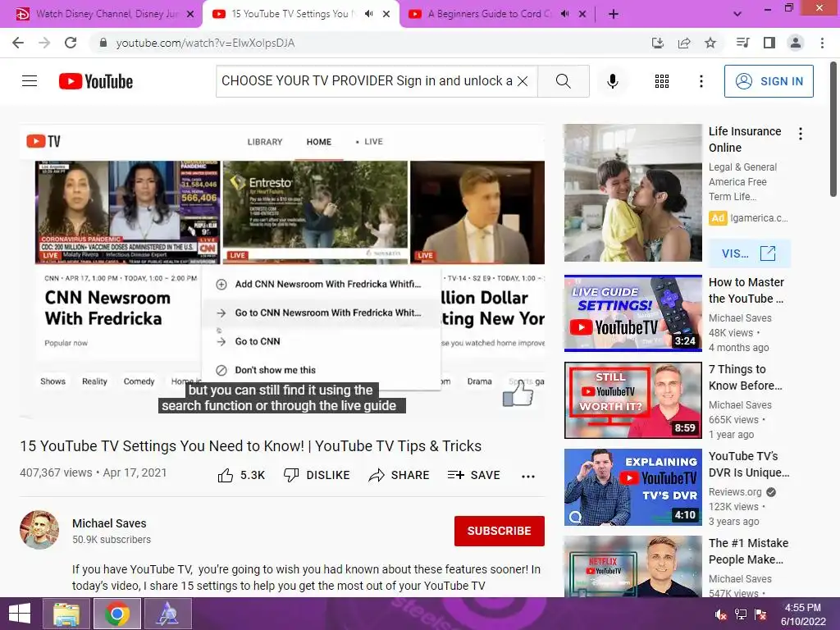Run search with magnifying glass button
This screenshot has height=630, width=840.
(563, 81)
